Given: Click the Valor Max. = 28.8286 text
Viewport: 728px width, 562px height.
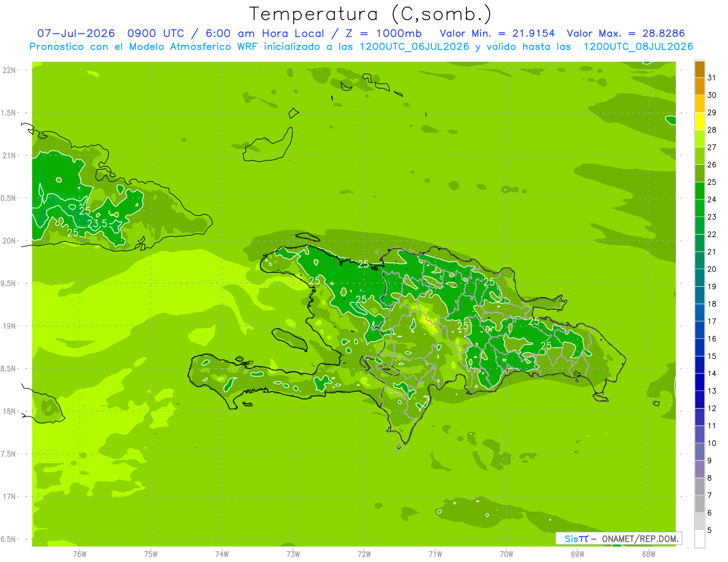Looking at the screenshot, I should pos(626,33).
